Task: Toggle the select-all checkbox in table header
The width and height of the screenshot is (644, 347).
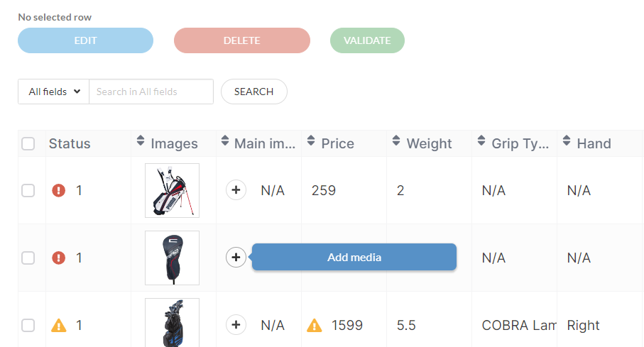Action: (x=28, y=144)
